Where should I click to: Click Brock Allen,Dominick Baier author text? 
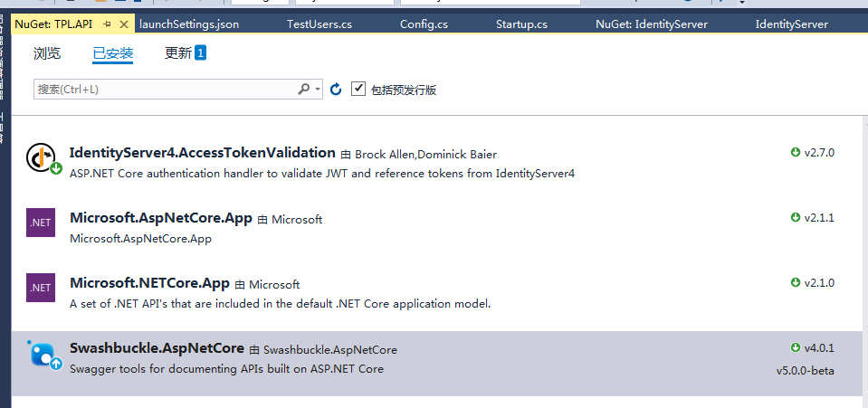(x=425, y=154)
